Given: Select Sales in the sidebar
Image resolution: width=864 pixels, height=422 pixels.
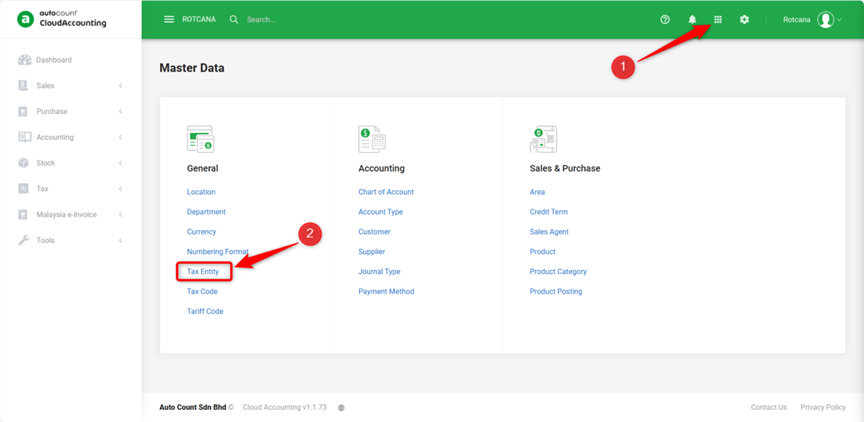Looking at the screenshot, I should click(45, 85).
